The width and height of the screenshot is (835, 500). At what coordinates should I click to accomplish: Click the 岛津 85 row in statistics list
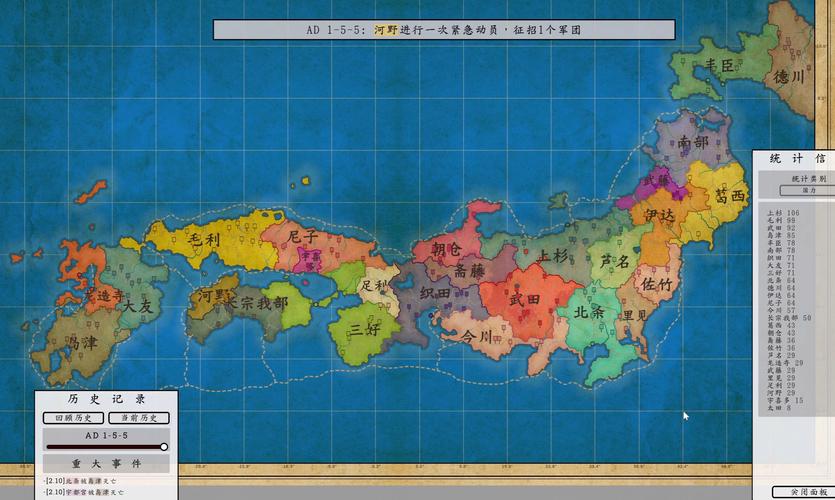point(781,235)
